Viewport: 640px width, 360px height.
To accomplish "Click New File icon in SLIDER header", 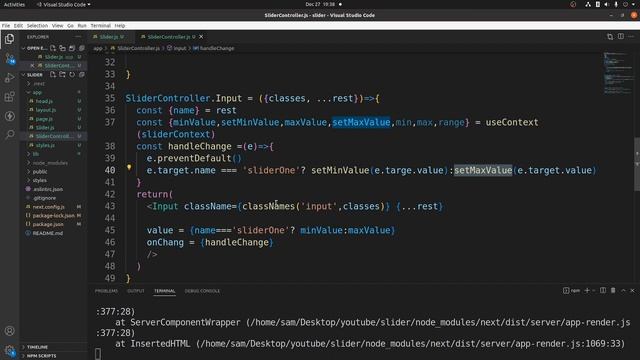I will point(53,75).
